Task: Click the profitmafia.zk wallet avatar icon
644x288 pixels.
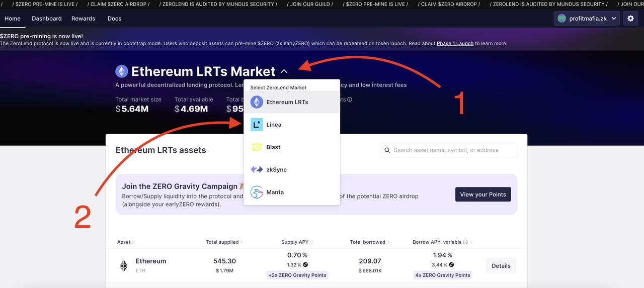Action: 562,19
